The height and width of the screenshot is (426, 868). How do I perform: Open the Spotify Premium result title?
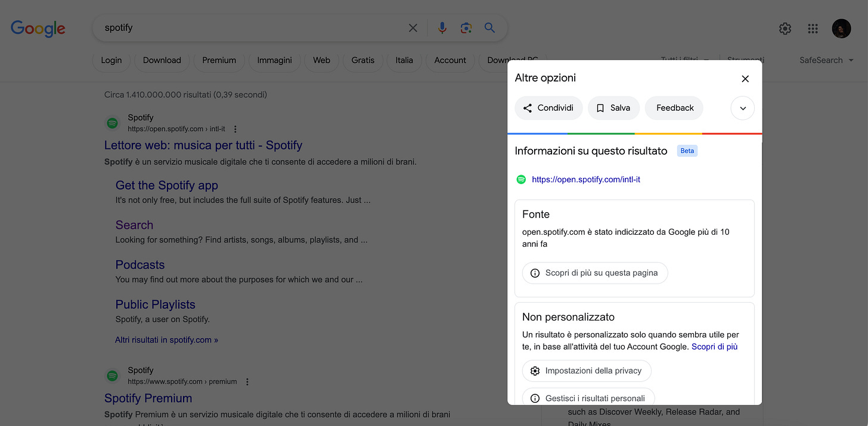pyautogui.click(x=148, y=398)
